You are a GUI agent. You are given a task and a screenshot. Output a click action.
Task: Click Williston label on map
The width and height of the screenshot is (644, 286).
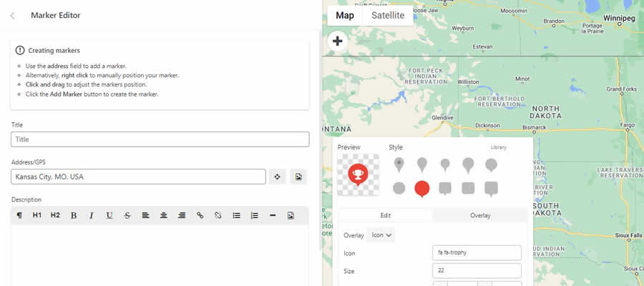[468, 82]
